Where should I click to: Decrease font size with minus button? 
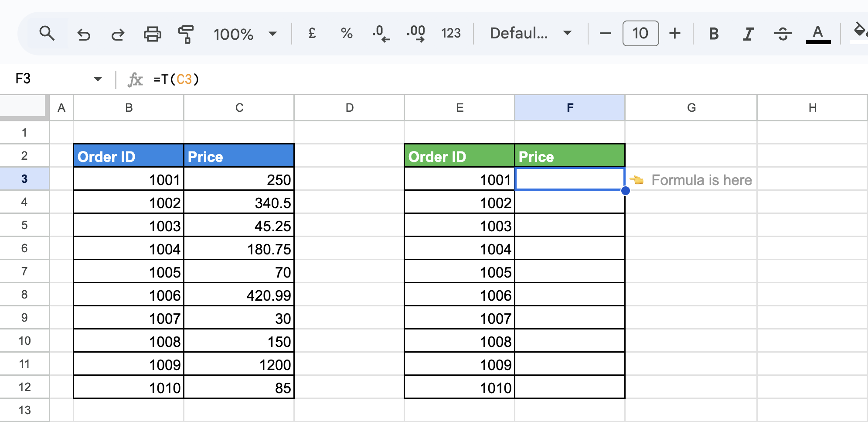[605, 33]
